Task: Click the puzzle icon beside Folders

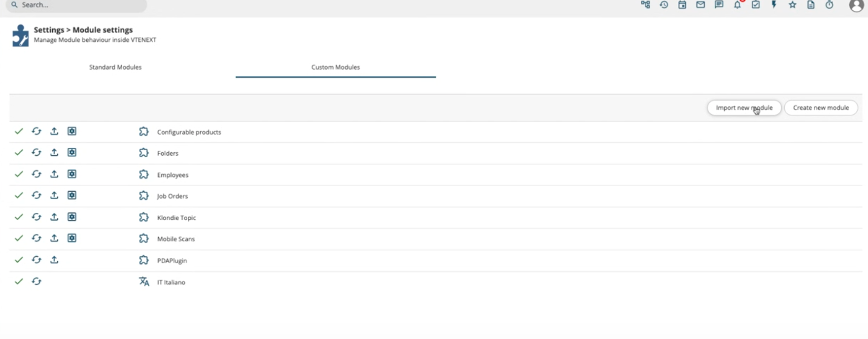Action: [143, 153]
